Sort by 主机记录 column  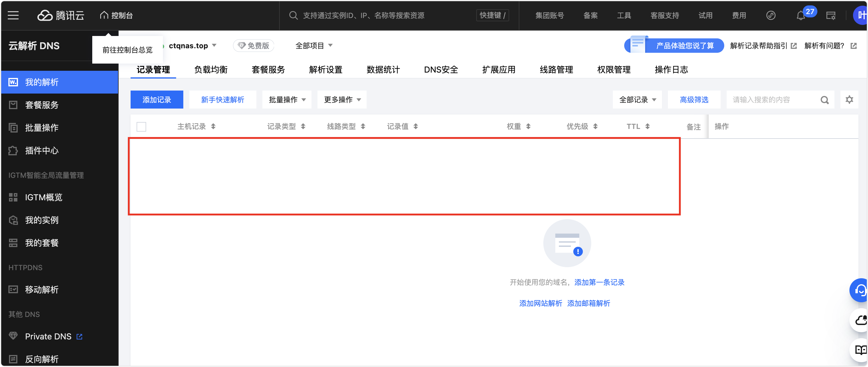(213, 127)
